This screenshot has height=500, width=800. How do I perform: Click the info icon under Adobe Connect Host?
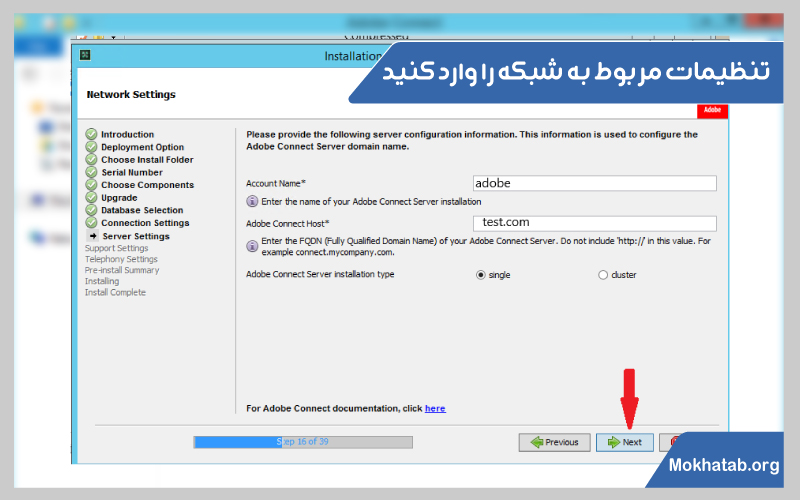[x=252, y=245]
